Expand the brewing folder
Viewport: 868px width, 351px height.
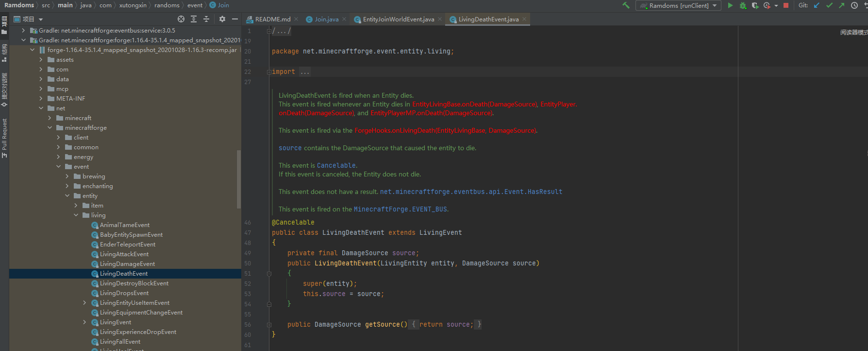pos(67,176)
